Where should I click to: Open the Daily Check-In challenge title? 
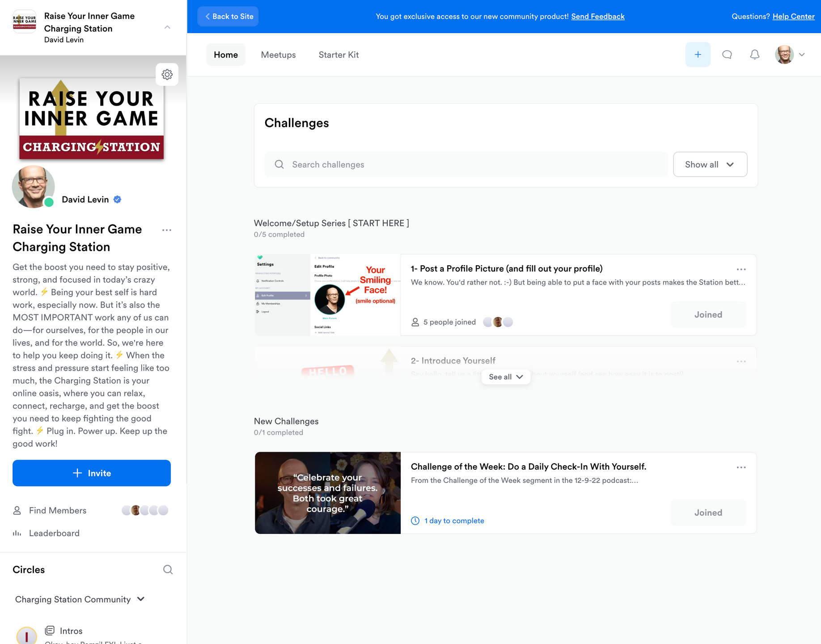(529, 466)
